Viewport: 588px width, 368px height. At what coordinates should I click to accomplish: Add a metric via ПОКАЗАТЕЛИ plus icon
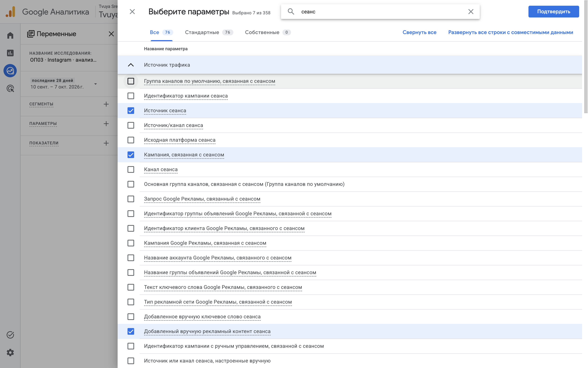[x=106, y=143]
